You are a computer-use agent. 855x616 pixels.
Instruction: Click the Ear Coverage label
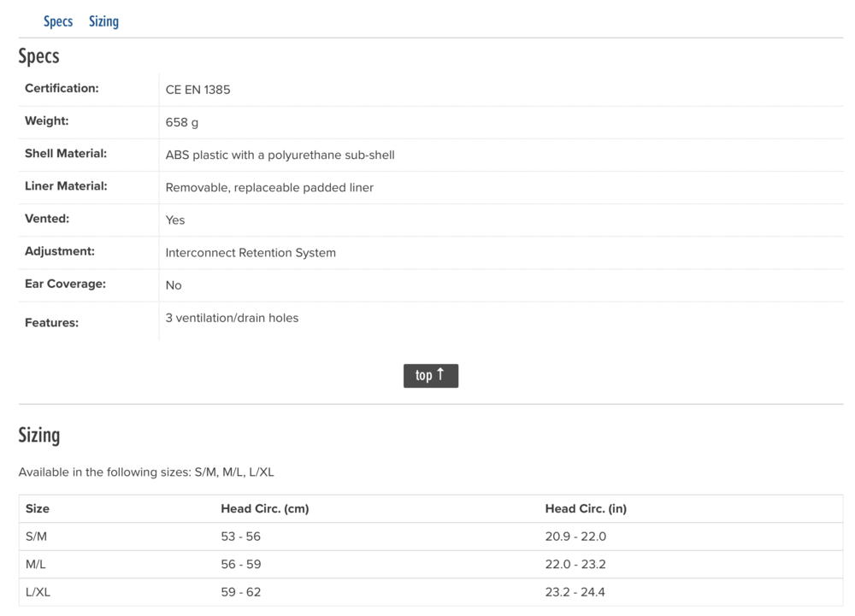coord(66,284)
